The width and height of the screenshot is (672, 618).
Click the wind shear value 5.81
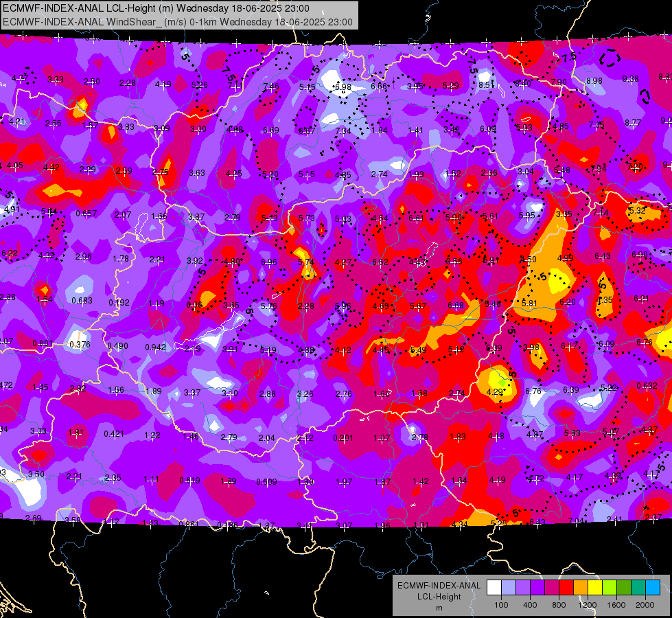pos(529,303)
